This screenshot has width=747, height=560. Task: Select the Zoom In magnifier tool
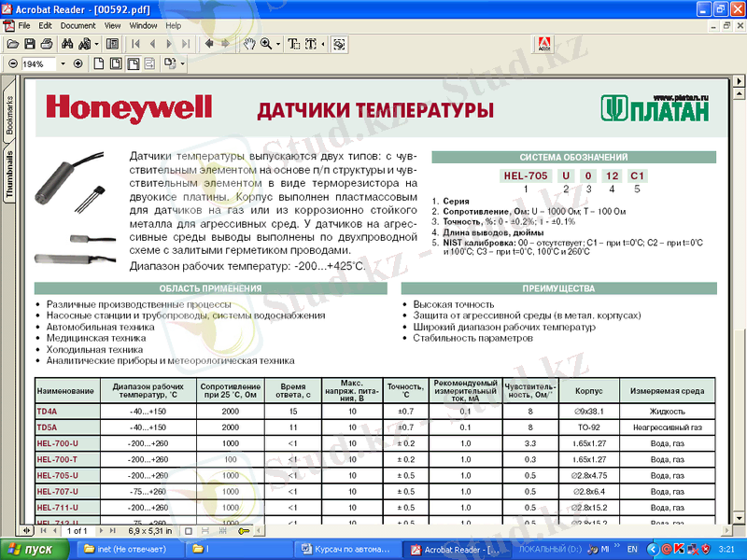[x=266, y=44]
